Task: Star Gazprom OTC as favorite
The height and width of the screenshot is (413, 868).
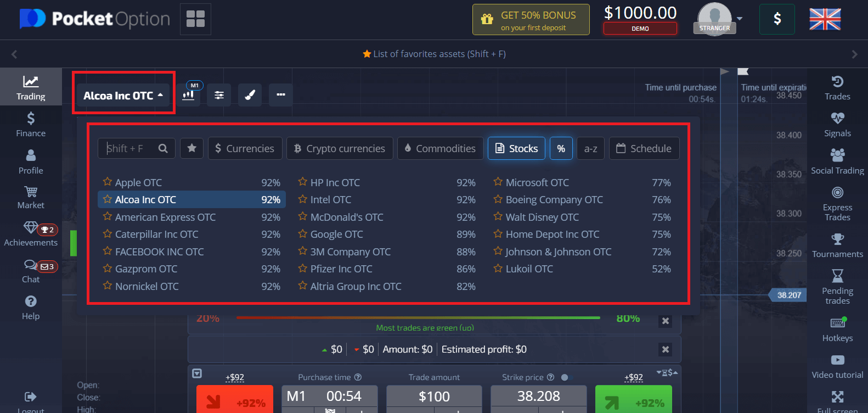Action: [x=108, y=268]
